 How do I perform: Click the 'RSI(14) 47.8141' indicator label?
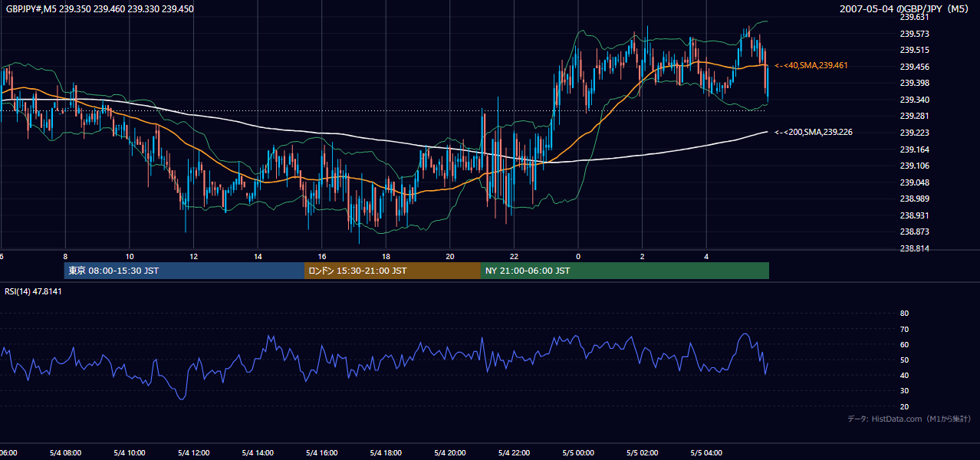click(x=33, y=291)
